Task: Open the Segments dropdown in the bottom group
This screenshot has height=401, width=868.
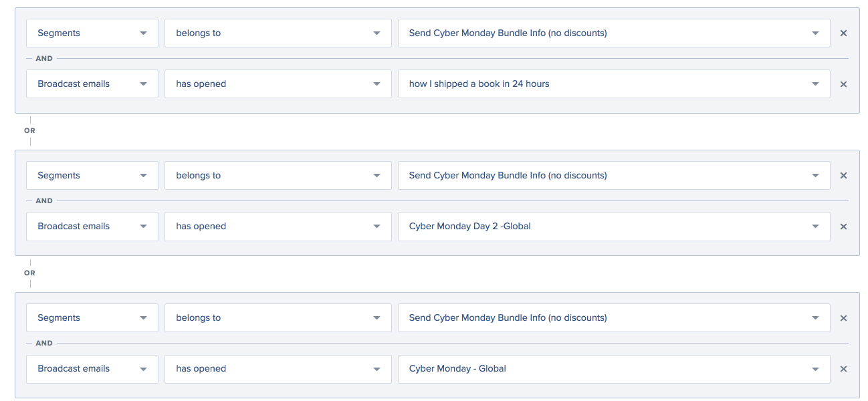Action: pyautogui.click(x=92, y=317)
